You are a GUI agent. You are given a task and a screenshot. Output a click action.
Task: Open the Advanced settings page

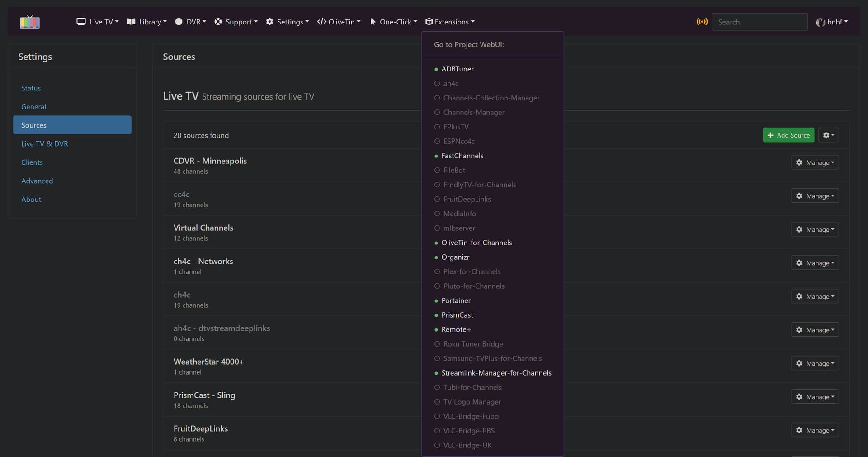(x=37, y=181)
